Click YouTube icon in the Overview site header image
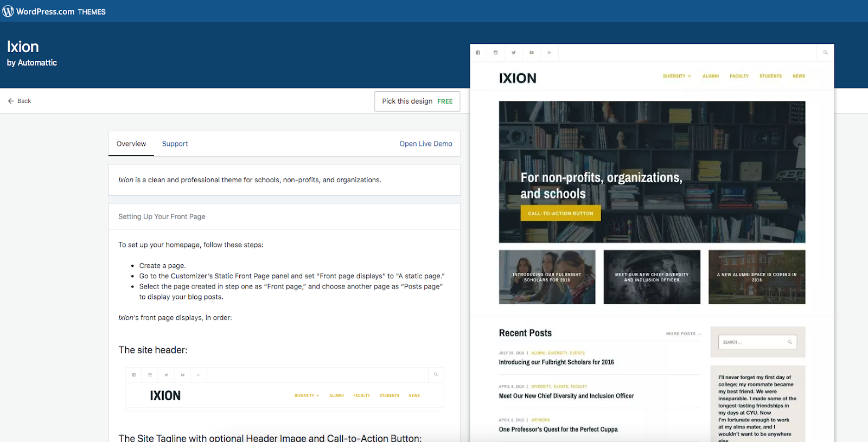Screen dimensions: 868x442 [x=183, y=375]
